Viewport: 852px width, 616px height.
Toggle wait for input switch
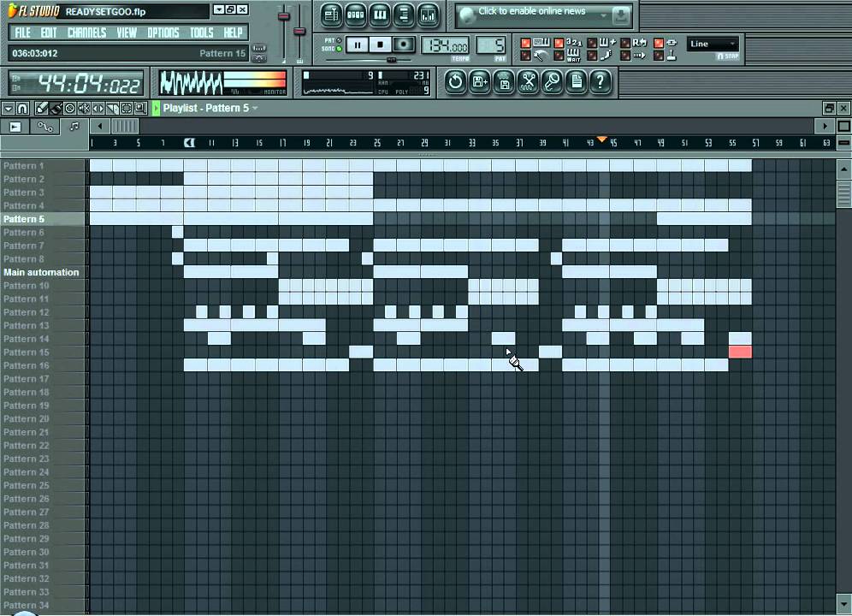(x=559, y=56)
